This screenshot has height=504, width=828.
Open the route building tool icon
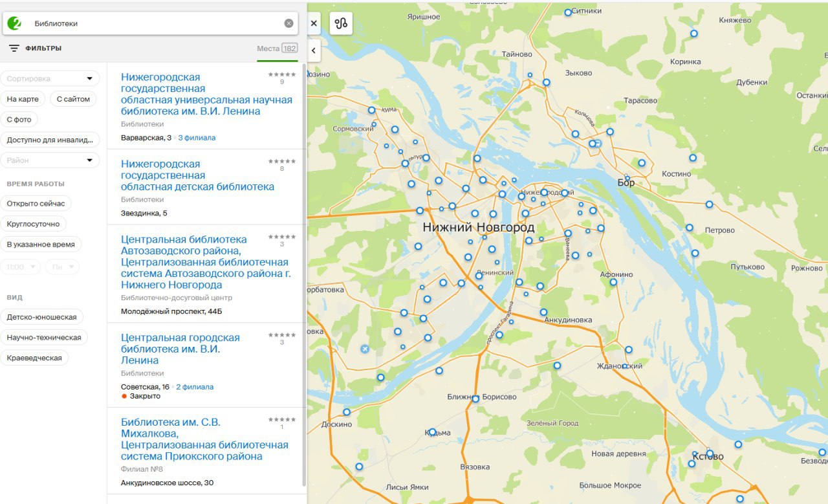pyautogui.click(x=341, y=23)
